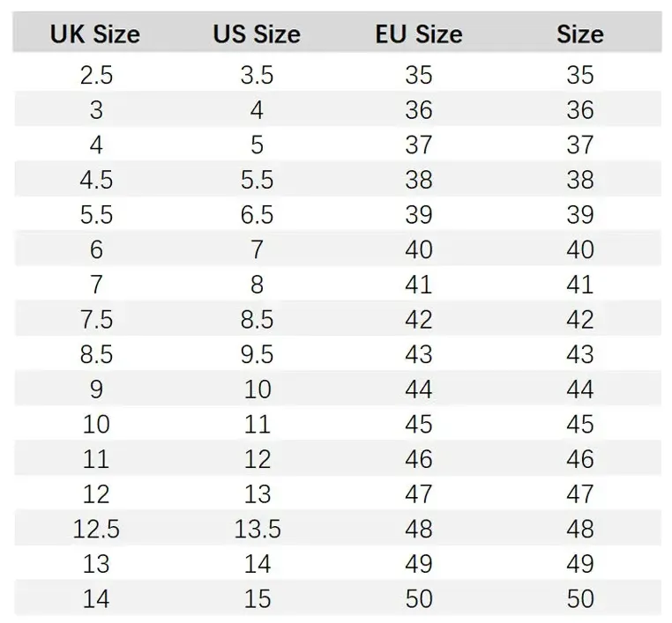
Task: Select UK size 7.5 cell
Action: (x=96, y=320)
